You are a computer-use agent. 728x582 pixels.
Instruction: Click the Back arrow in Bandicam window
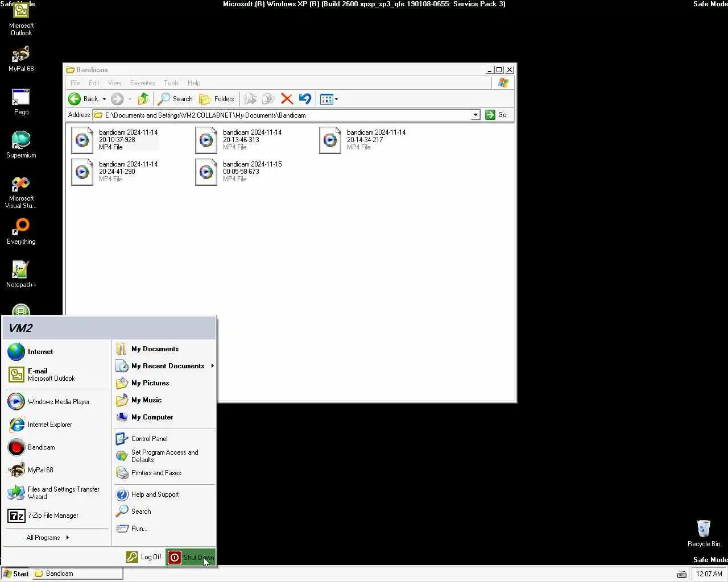[x=83, y=99]
